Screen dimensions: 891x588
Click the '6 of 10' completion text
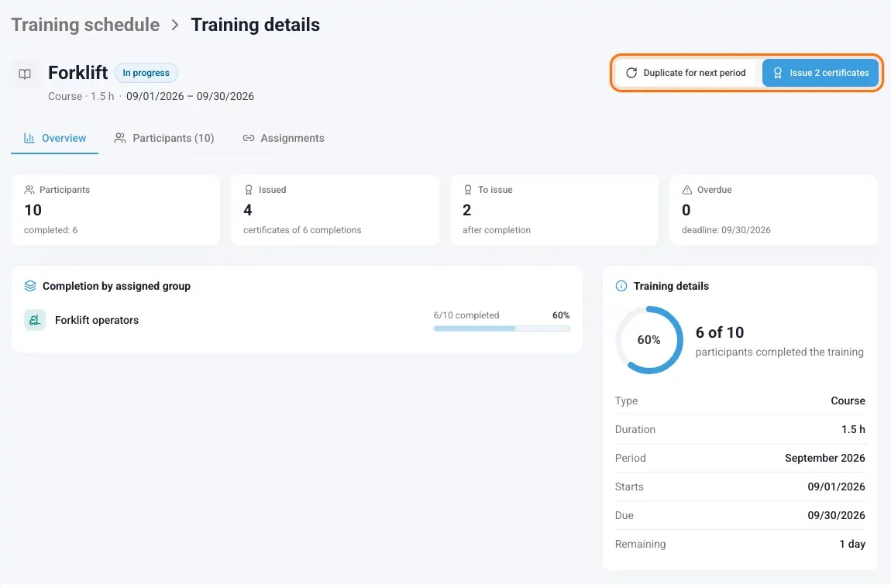tap(720, 332)
